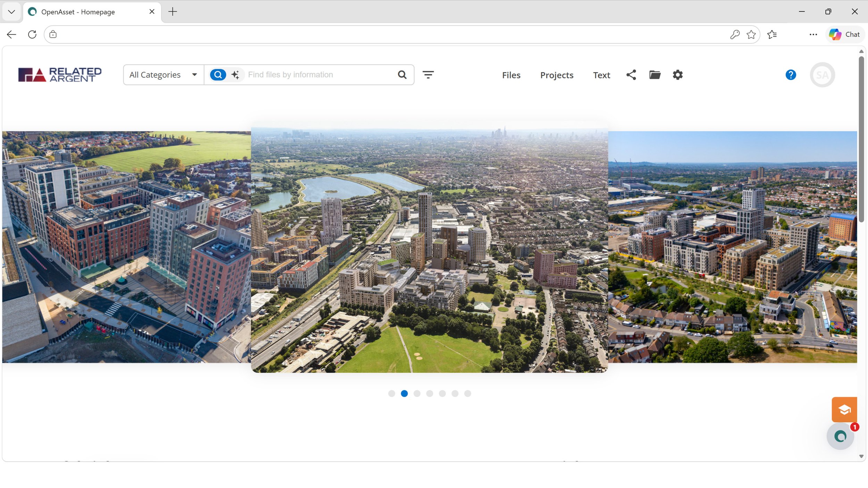
Task: Click the blue help question mark
Action: tap(791, 75)
